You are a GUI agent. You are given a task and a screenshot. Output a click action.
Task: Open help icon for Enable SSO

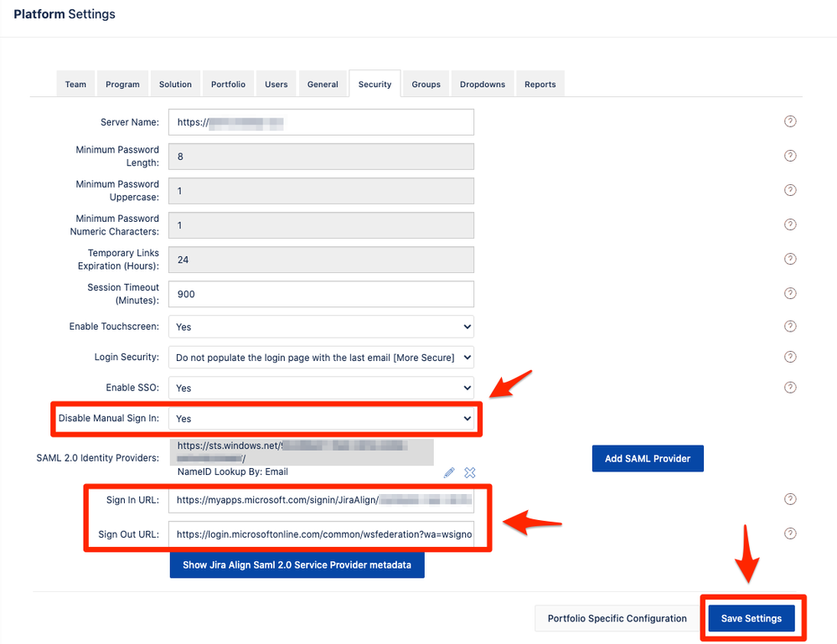(x=790, y=388)
